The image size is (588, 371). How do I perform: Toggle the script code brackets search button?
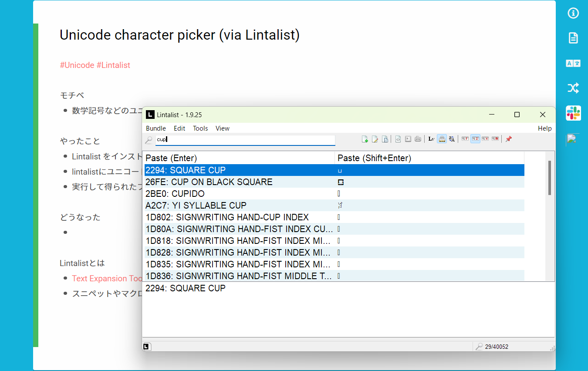(398, 139)
